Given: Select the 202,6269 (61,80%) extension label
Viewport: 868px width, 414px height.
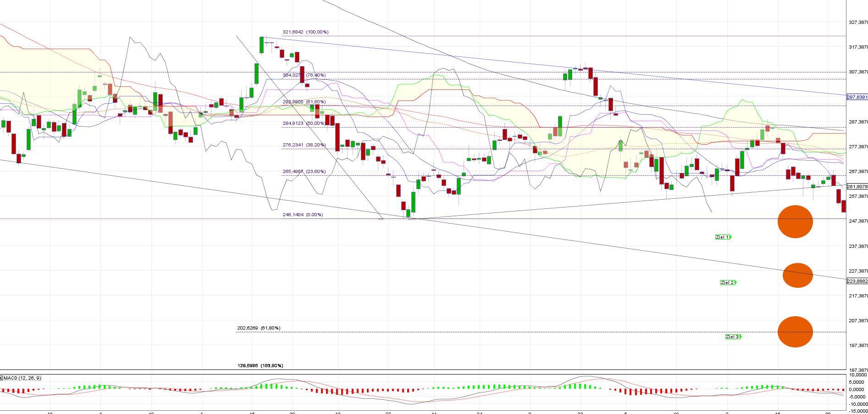Looking at the screenshot, I should click(259, 328).
